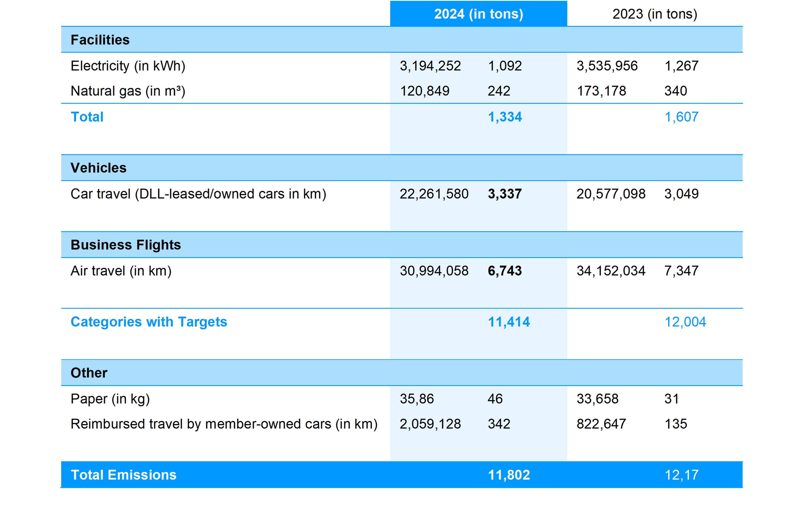The image size is (812, 528).
Task: Click the 11,802 total emissions value
Action: (x=509, y=475)
